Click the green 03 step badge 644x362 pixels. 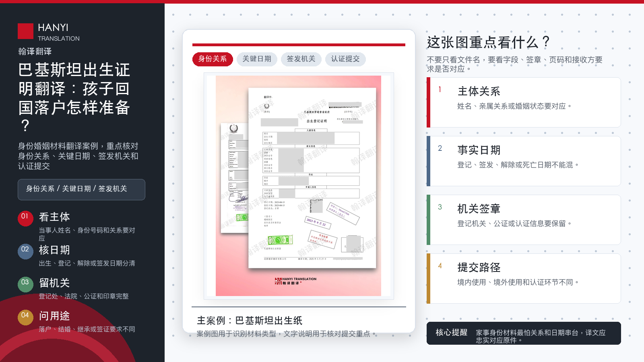click(x=25, y=284)
